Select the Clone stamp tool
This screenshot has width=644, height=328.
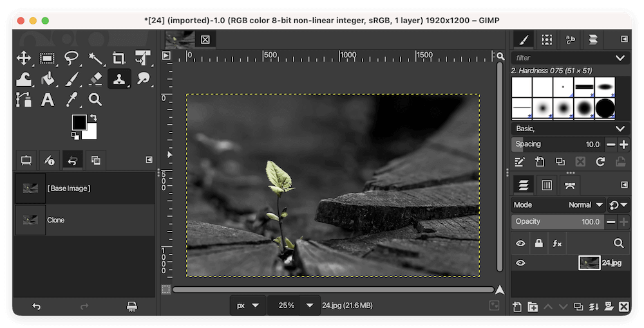point(119,78)
